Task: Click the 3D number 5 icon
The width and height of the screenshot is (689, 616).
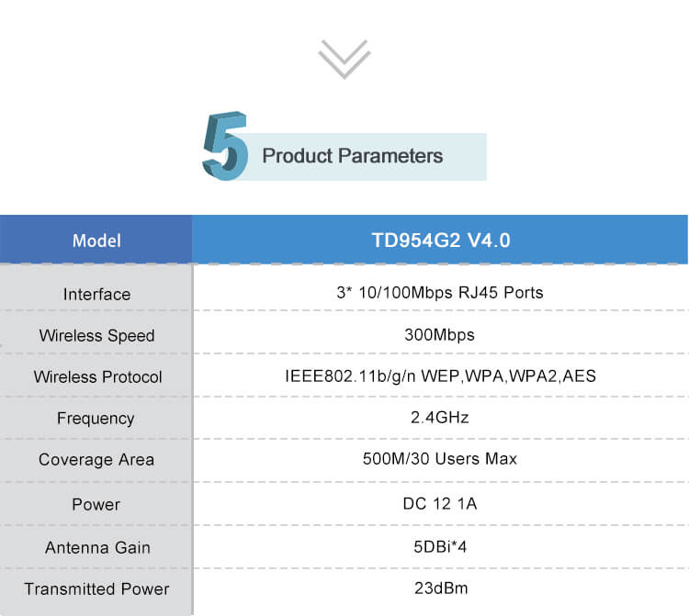Action: pyautogui.click(x=225, y=146)
